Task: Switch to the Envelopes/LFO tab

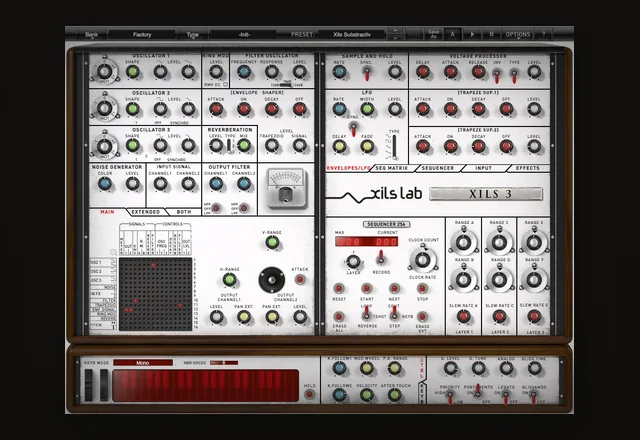Action: tap(348, 168)
